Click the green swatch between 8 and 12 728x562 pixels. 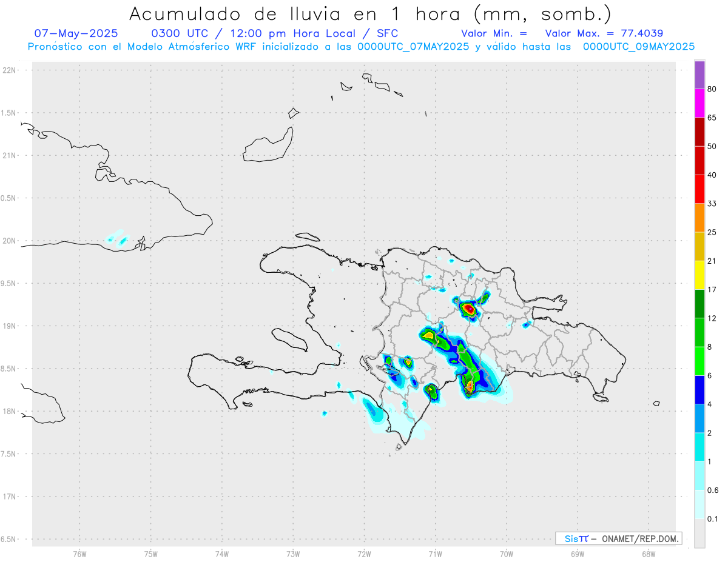699,332
